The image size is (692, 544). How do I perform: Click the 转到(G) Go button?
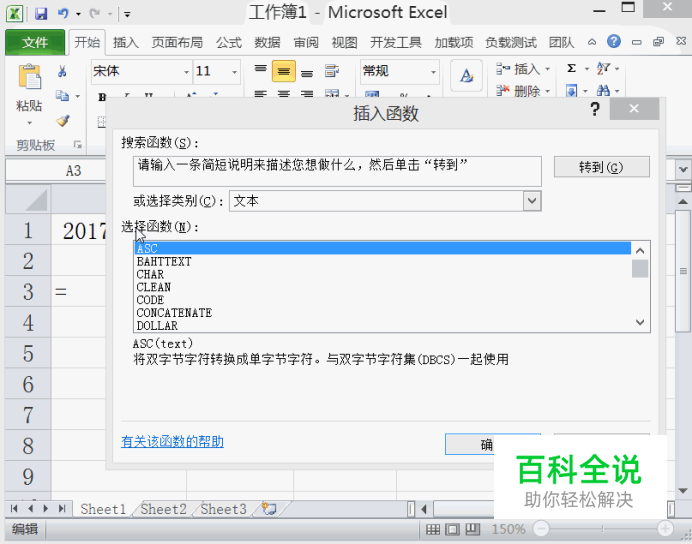click(x=601, y=167)
